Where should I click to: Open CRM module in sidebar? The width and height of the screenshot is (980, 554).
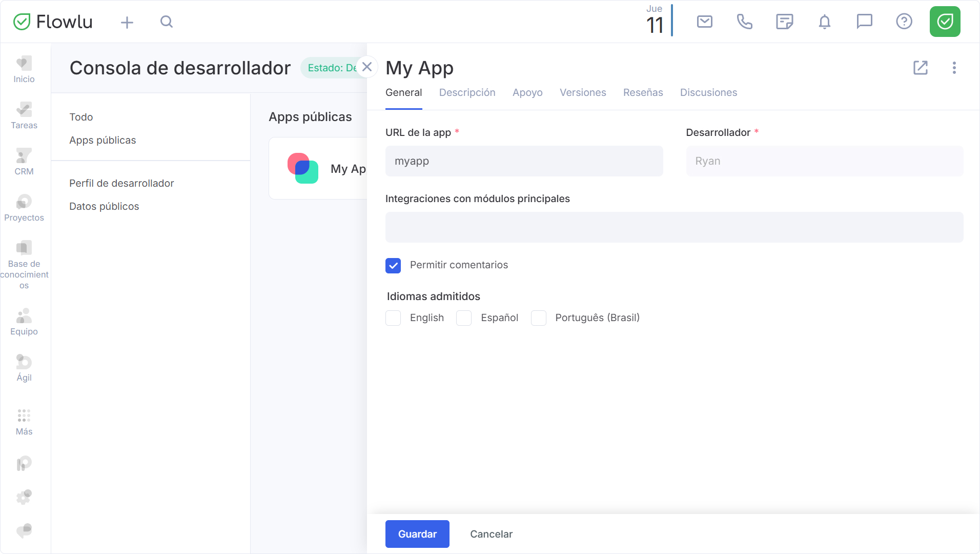[24, 162]
